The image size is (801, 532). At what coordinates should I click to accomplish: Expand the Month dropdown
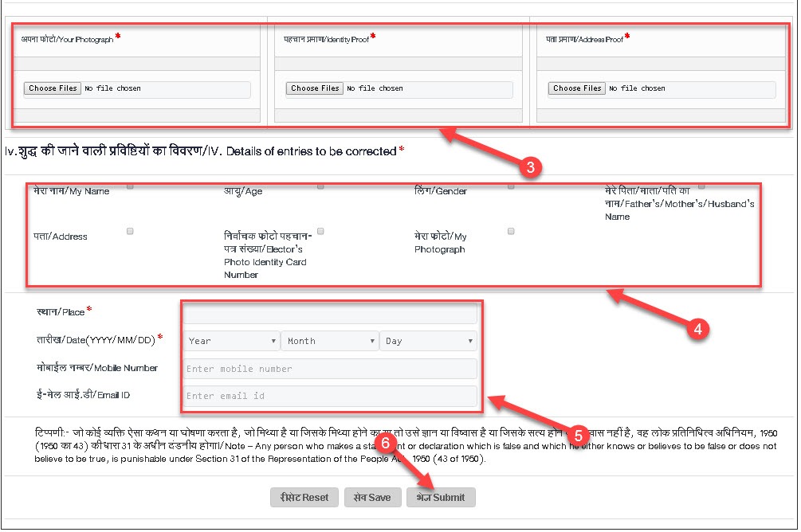[330, 341]
